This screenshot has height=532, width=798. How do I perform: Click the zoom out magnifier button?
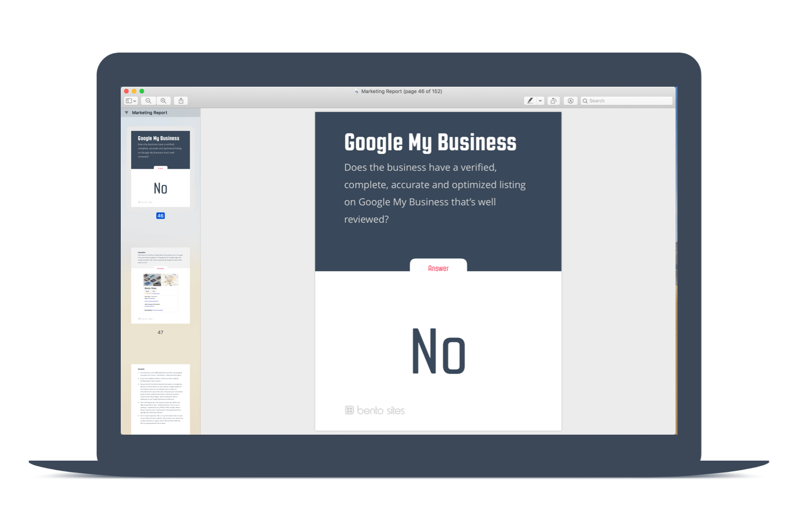click(x=148, y=101)
